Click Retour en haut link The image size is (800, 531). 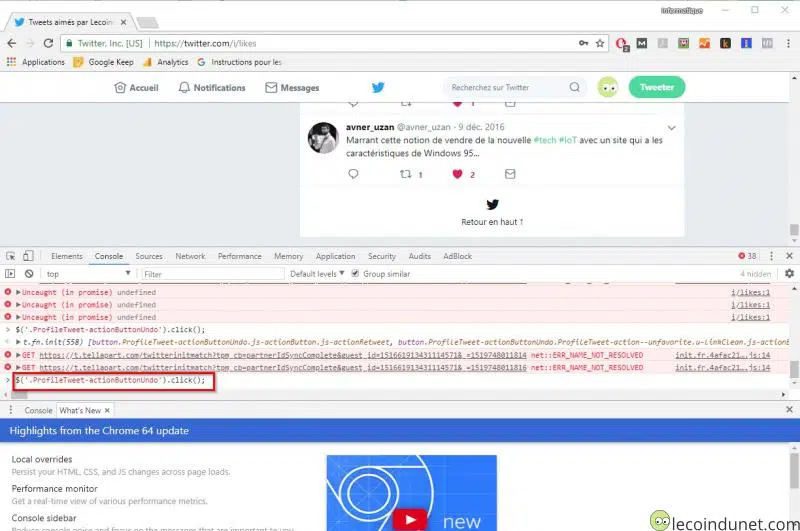point(492,222)
